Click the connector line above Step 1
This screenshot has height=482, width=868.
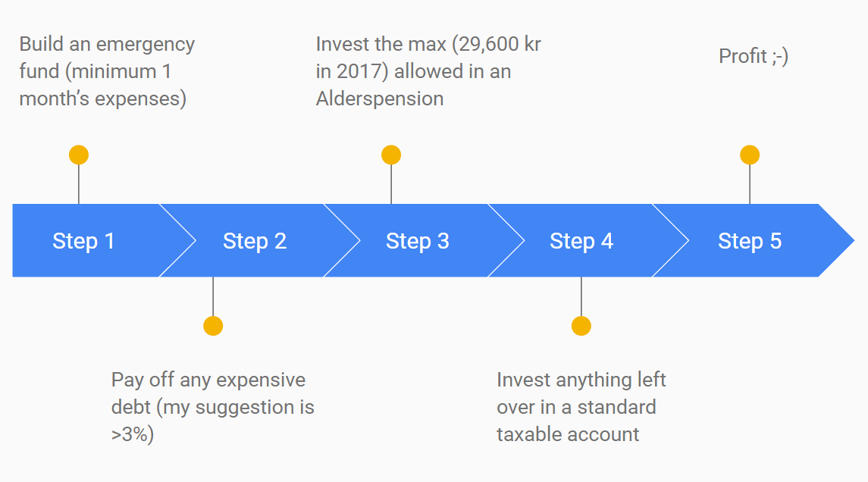(79, 184)
